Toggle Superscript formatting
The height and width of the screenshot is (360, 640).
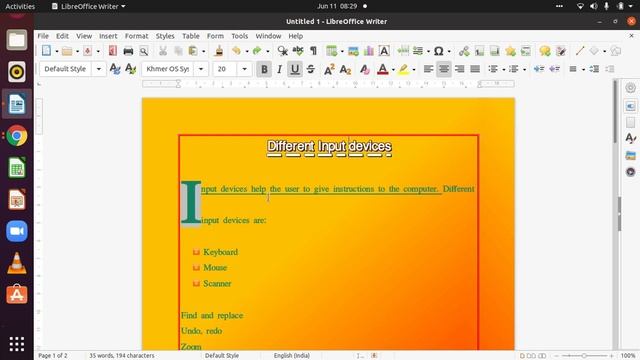point(329,69)
